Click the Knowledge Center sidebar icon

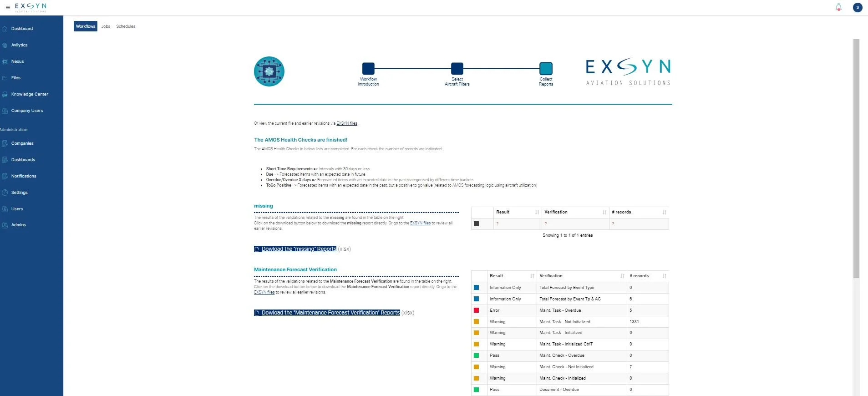(5, 94)
